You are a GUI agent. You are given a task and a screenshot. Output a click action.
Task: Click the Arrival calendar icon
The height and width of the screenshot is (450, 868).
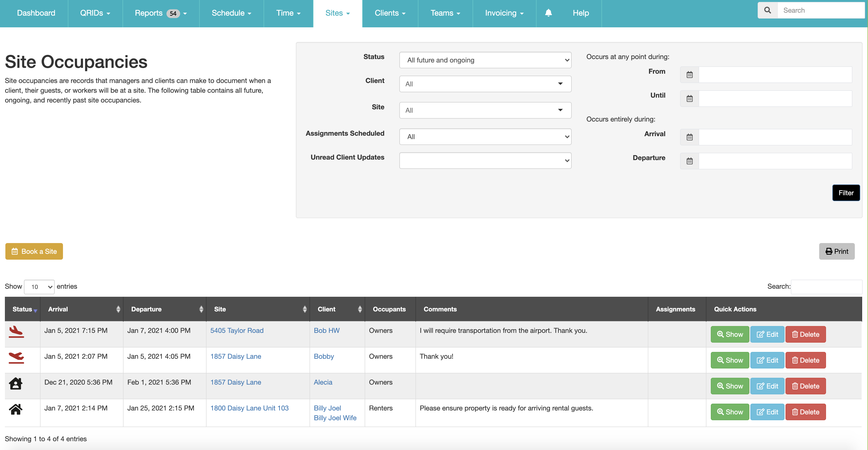click(x=689, y=137)
